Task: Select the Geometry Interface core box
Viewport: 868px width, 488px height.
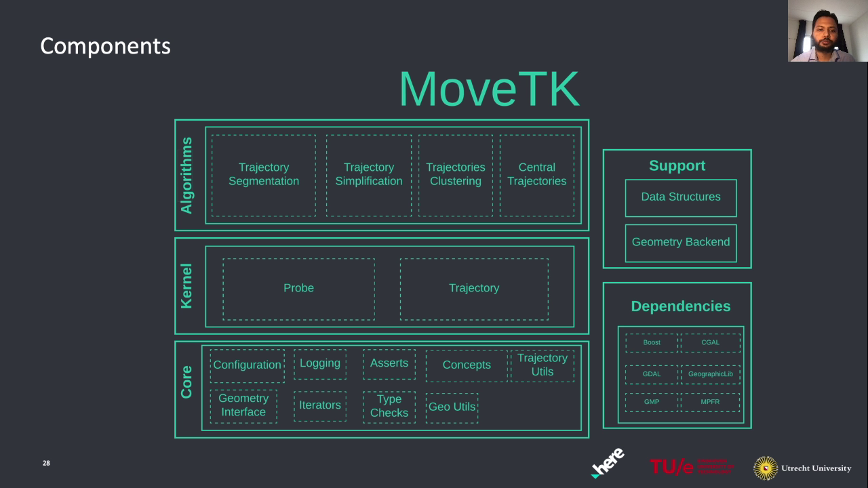Action: tap(243, 405)
